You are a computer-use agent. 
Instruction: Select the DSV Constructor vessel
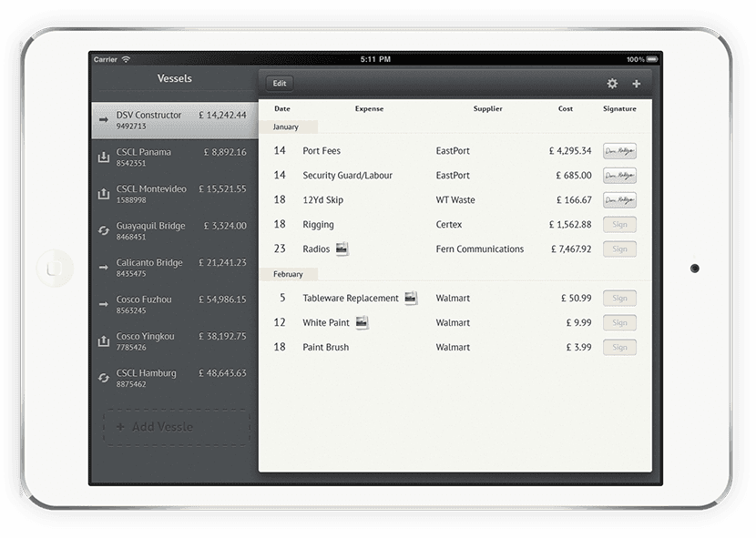(x=173, y=120)
